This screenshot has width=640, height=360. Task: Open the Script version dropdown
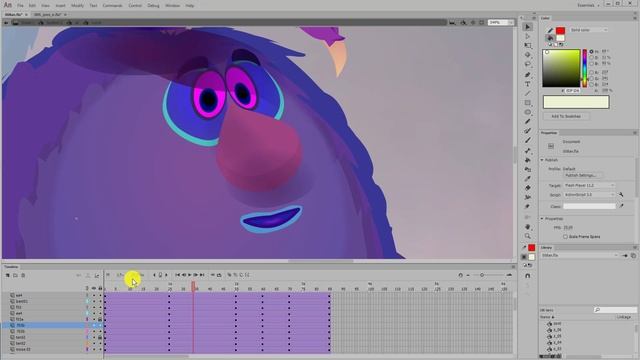click(589, 195)
